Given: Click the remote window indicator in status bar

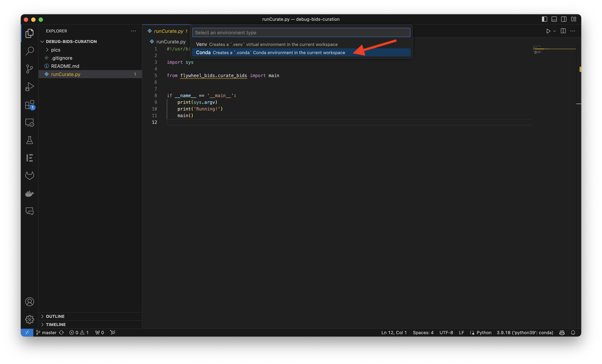Looking at the screenshot, I should click(27, 332).
